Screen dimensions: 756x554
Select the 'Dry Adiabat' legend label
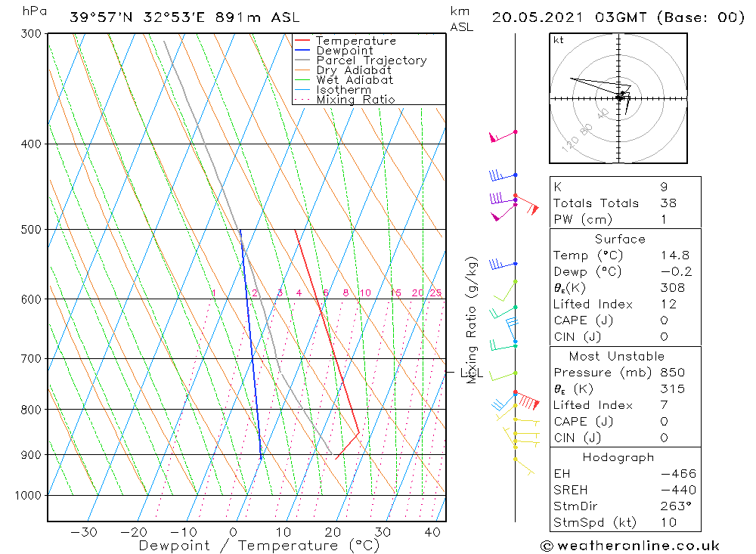point(354,70)
